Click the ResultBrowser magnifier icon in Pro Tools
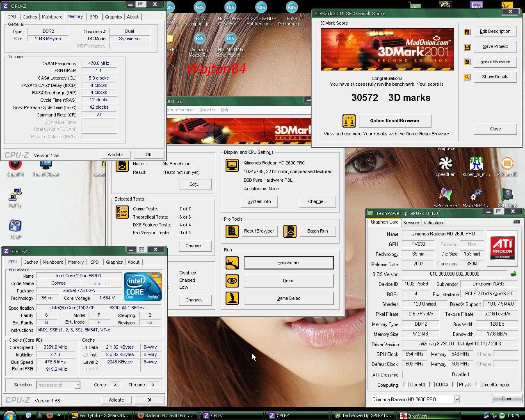Image resolution: width=525 pixels, height=420 pixels. point(232,231)
